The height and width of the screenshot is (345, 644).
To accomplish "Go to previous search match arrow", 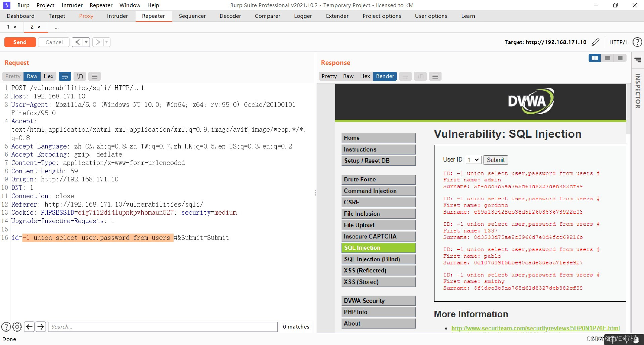I will tap(30, 327).
